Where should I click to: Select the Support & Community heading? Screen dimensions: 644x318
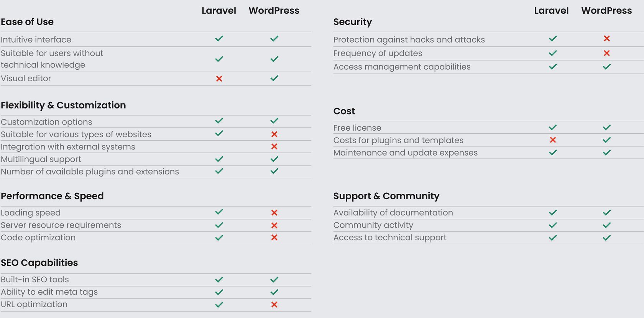coord(386,196)
